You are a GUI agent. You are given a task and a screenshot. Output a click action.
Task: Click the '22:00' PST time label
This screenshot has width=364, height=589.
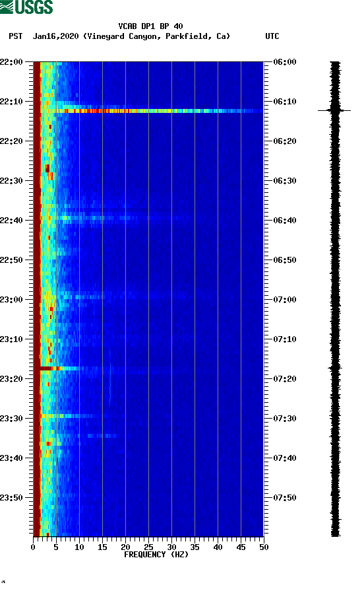pos(11,62)
